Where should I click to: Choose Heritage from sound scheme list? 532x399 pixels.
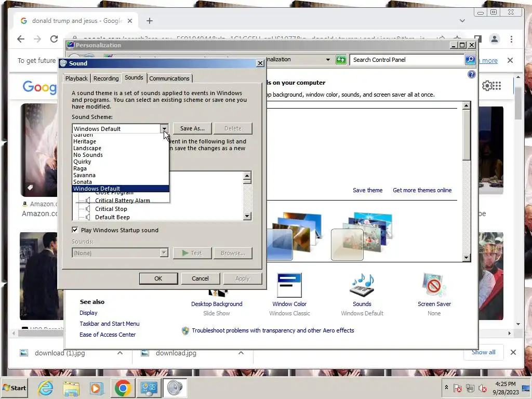point(121,141)
